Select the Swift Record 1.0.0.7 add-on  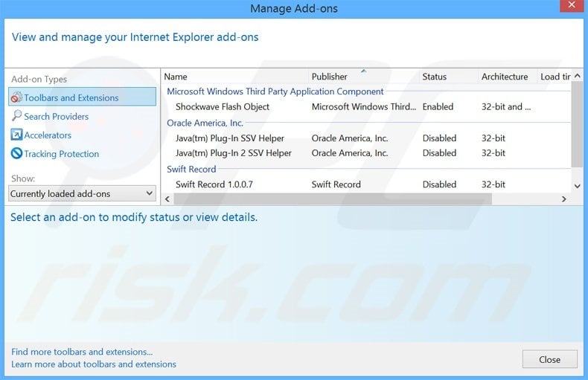point(214,184)
